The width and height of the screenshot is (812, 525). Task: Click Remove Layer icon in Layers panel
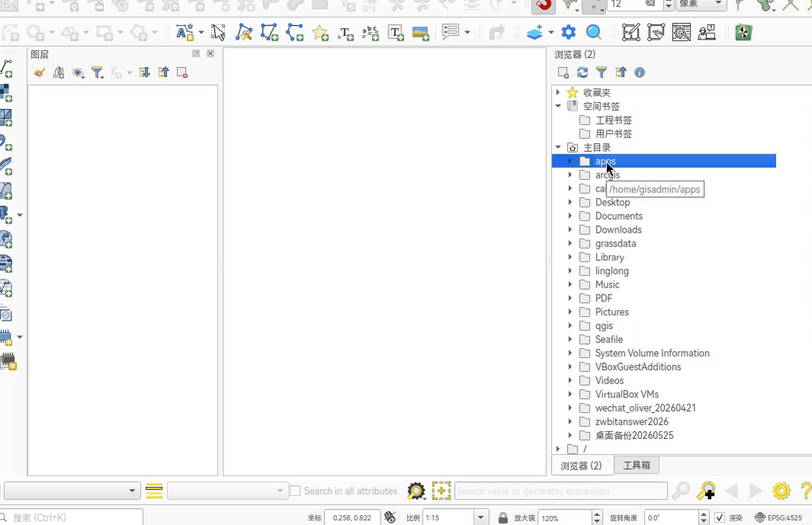click(x=182, y=72)
